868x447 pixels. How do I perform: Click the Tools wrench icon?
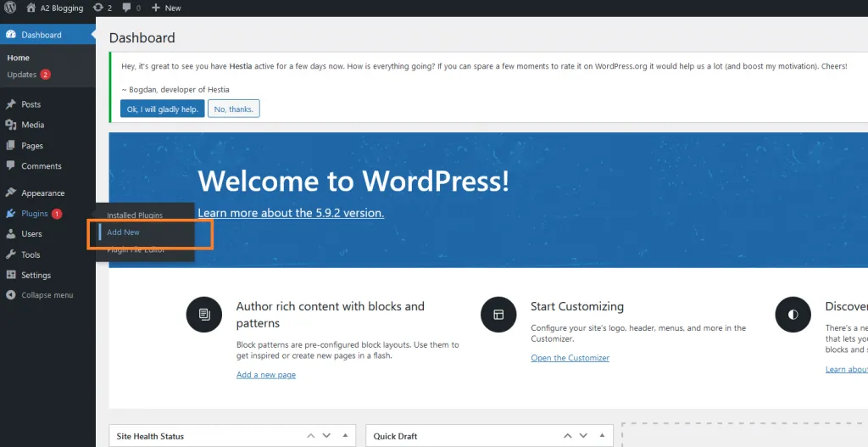coord(10,254)
